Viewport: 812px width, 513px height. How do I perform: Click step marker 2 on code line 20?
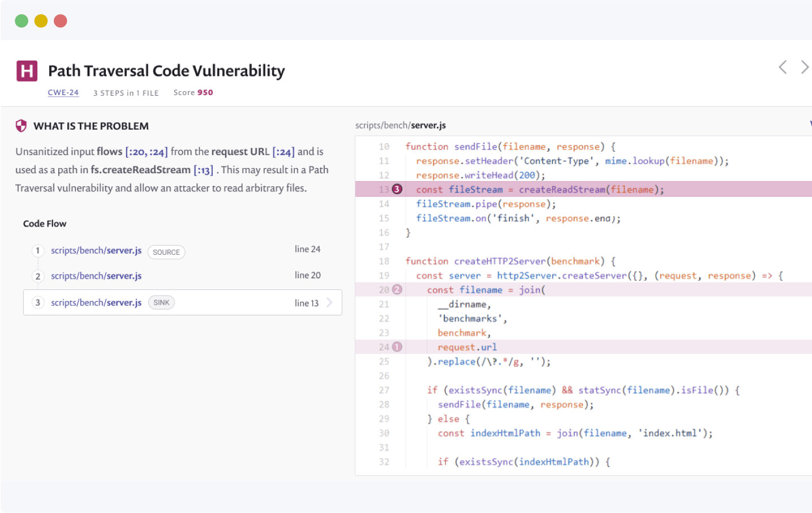coord(397,289)
